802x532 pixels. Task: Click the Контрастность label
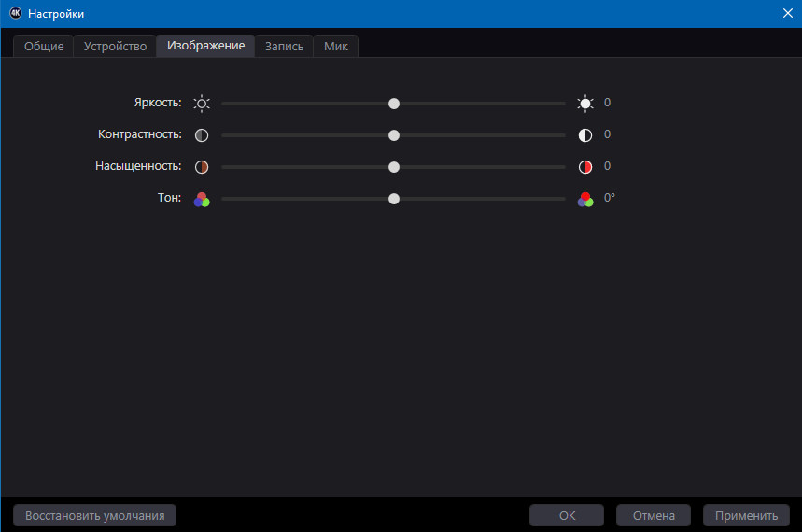point(140,134)
